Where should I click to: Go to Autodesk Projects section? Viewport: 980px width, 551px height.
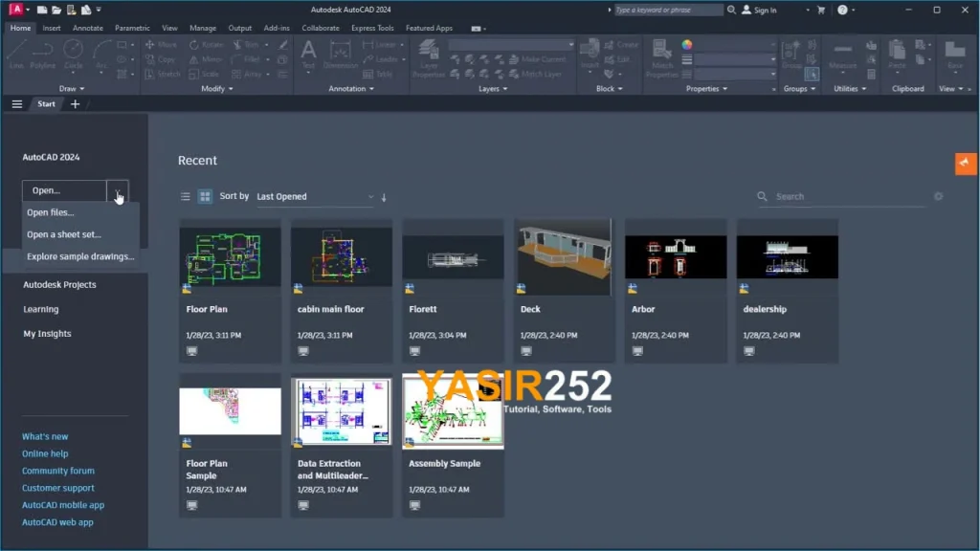click(x=60, y=285)
